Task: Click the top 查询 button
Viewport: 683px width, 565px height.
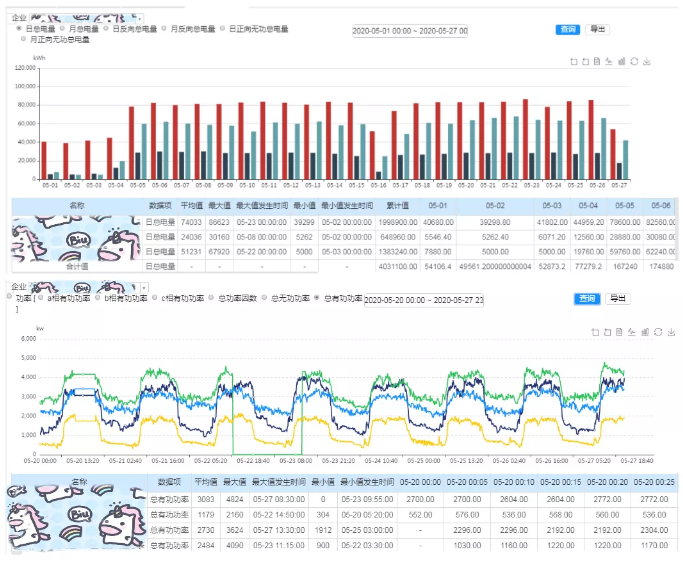Action: pos(568,29)
